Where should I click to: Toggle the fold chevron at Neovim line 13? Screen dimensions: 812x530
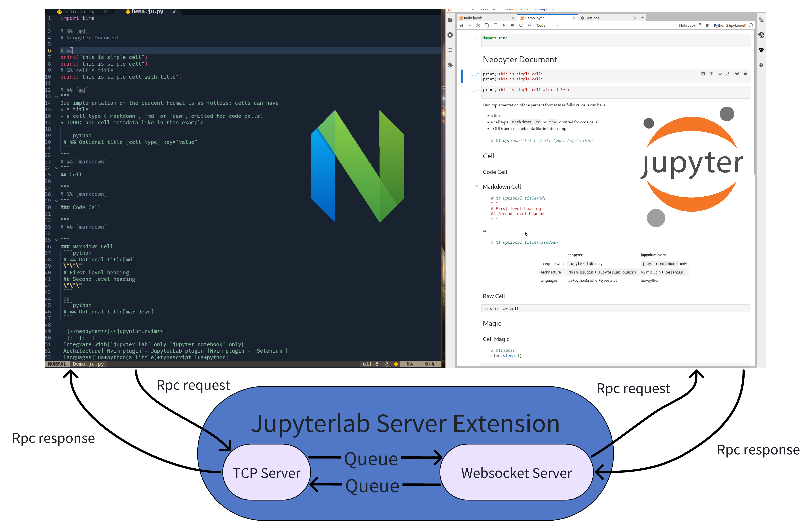pos(57,97)
